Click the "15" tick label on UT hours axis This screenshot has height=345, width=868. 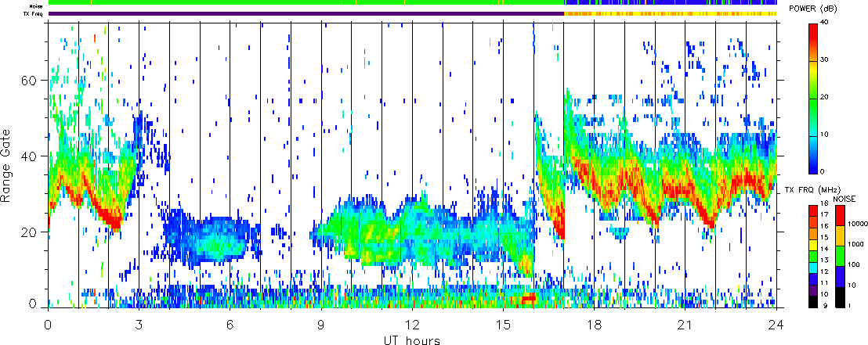[x=503, y=325]
